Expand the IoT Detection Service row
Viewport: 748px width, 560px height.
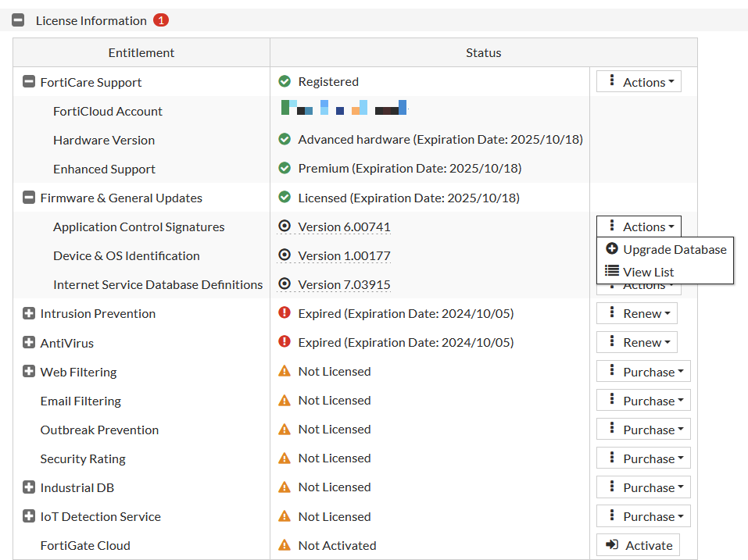point(29,516)
